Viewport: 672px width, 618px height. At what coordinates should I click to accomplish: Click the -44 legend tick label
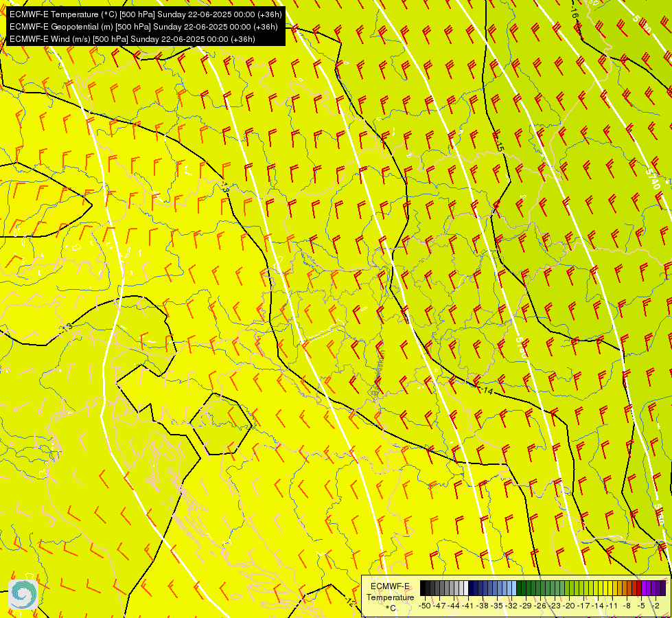pyautogui.click(x=454, y=606)
